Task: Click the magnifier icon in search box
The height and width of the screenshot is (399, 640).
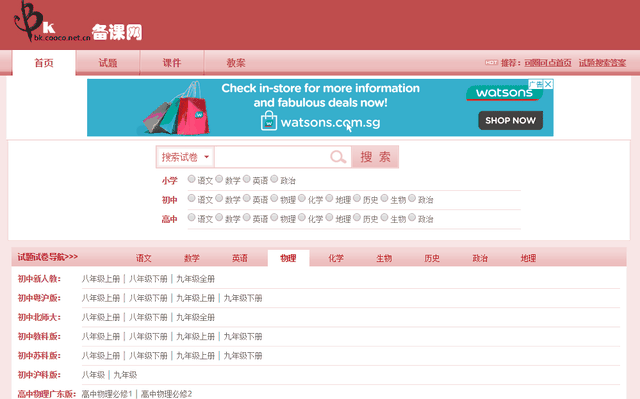Action: [338, 157]
